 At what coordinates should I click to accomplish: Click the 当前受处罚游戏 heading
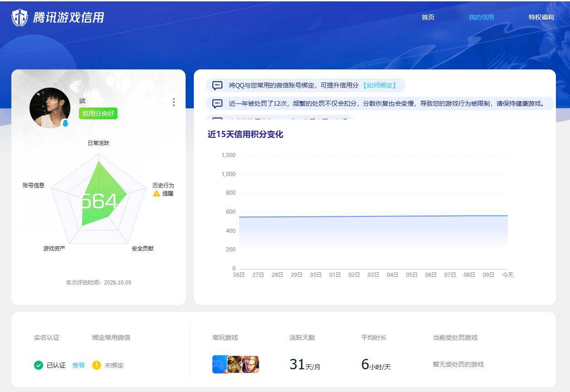click(x=455, y=338)
